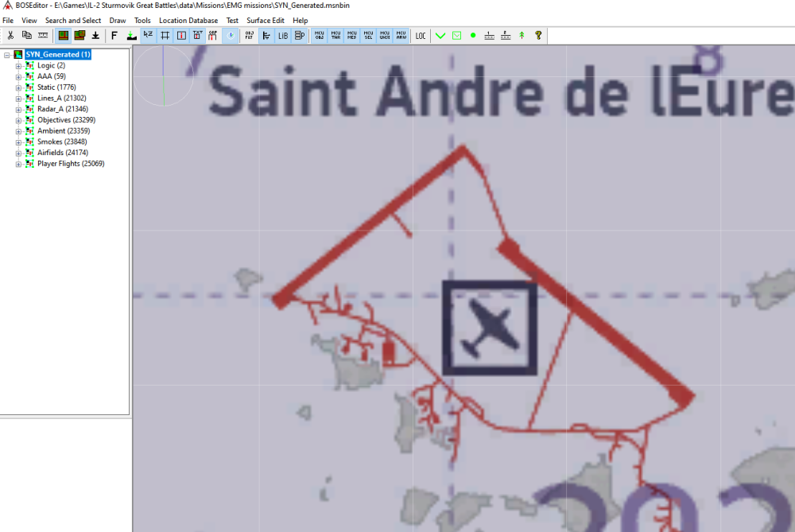Select the Airfields (24174) tree item
The height and width of the screenshot is (532, 795).
pyautogui.click(x=63, y=153)
